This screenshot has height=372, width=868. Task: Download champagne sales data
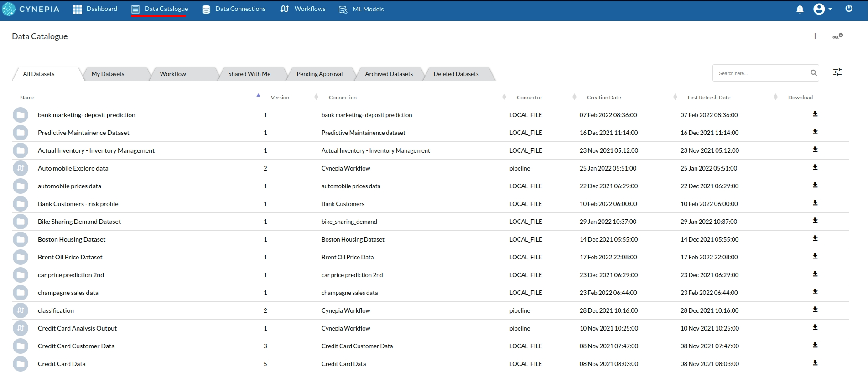click(815, 292)
